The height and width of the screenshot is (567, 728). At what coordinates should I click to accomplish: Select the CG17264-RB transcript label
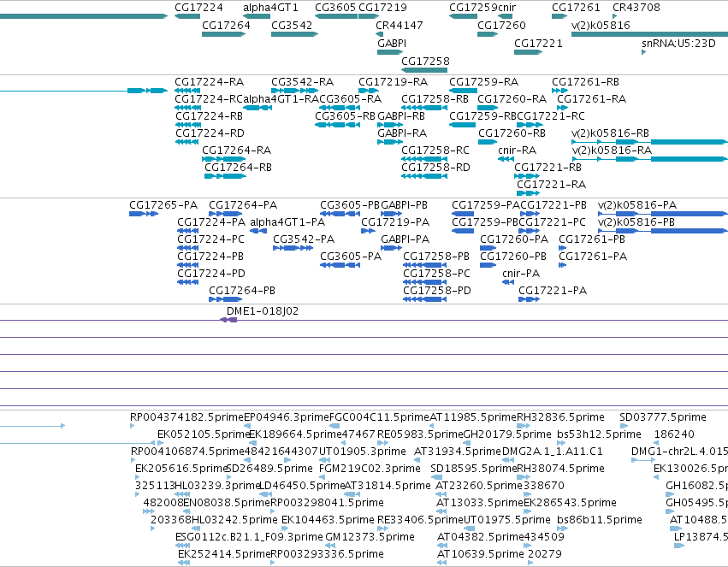click(238, 168)
